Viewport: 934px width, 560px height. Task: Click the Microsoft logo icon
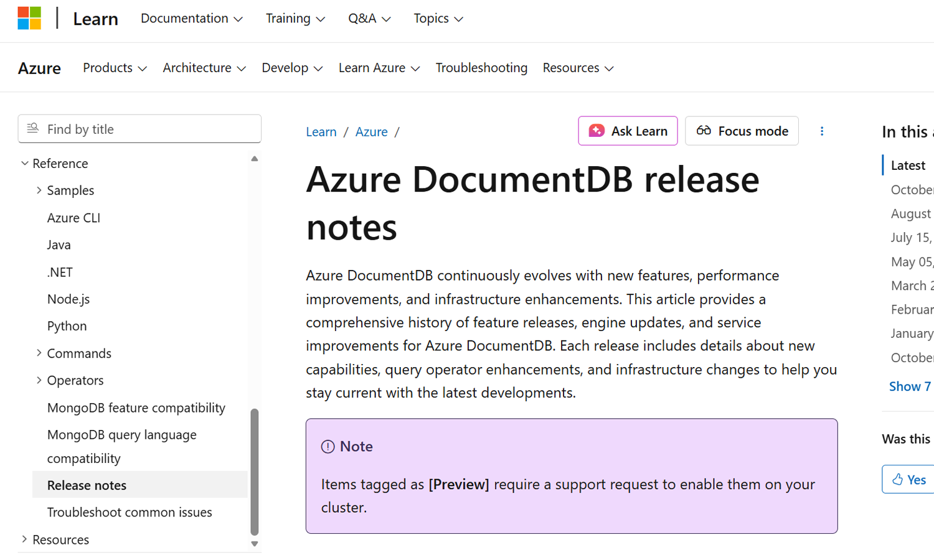coord(29,18)
